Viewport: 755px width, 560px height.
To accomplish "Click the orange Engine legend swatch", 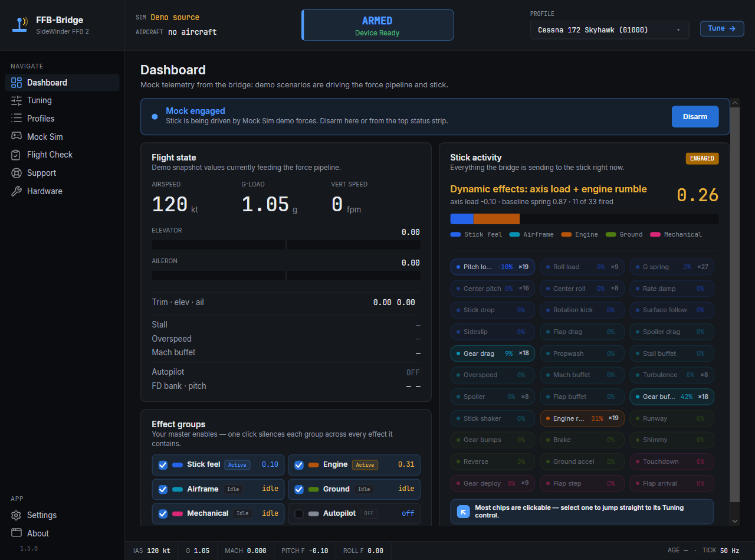I will [566, 234].
